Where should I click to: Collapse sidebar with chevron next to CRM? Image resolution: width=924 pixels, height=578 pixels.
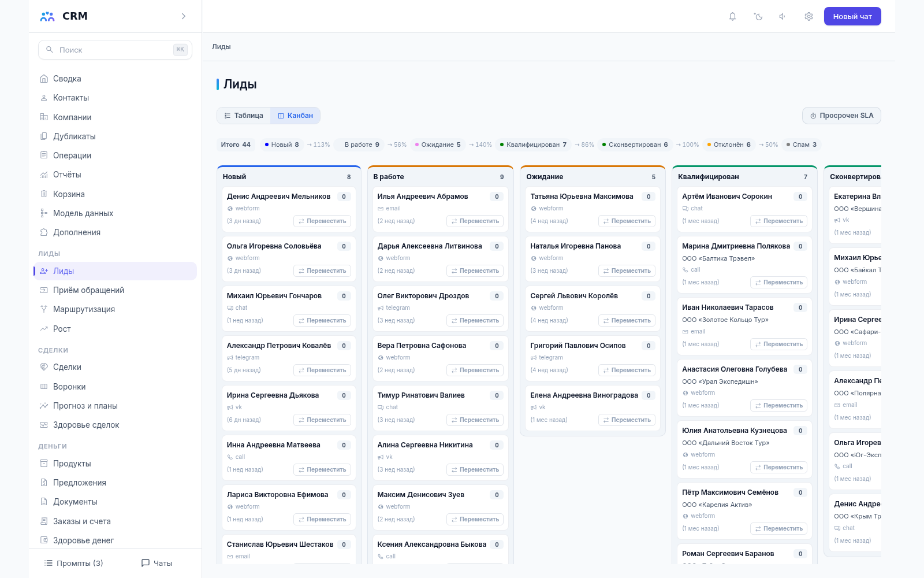tap(184, 16)
